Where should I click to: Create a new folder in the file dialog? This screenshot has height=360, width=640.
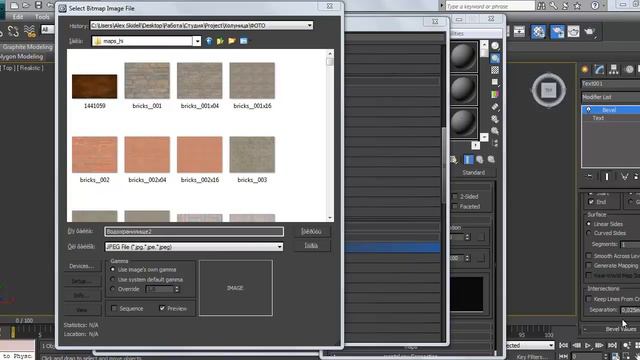232,41
